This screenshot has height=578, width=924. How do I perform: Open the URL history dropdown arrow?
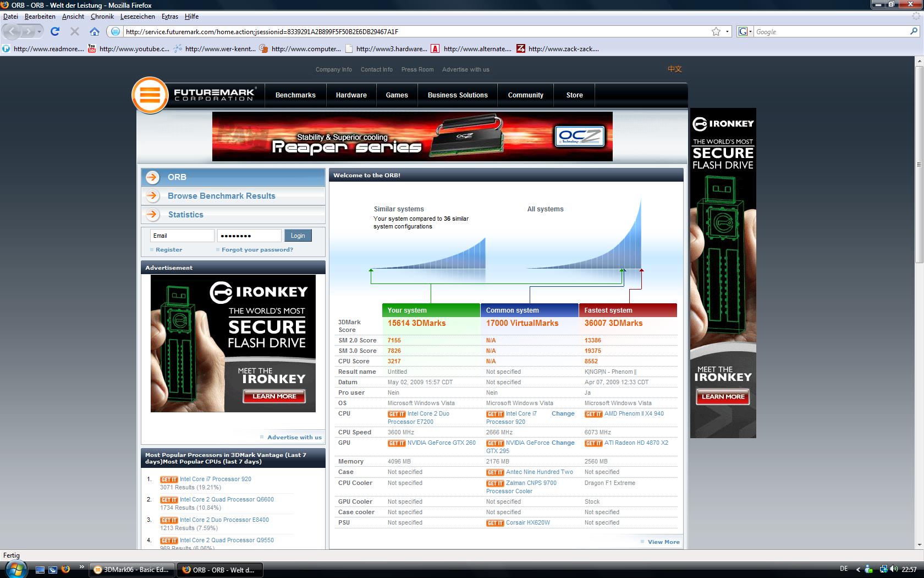tap(727, 31)
